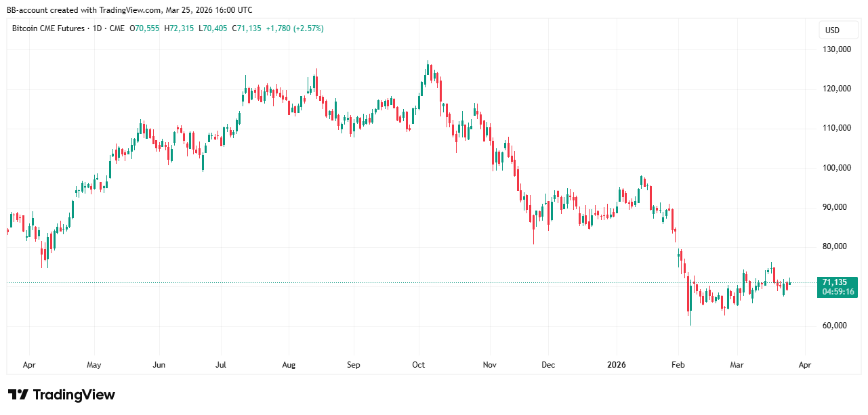
Task: Click the Bitcoin CME Futures symbol title
Action: click(47, 28)
